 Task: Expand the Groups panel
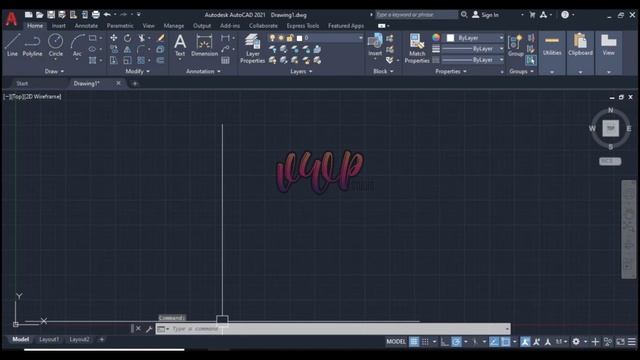coord(521,71)
